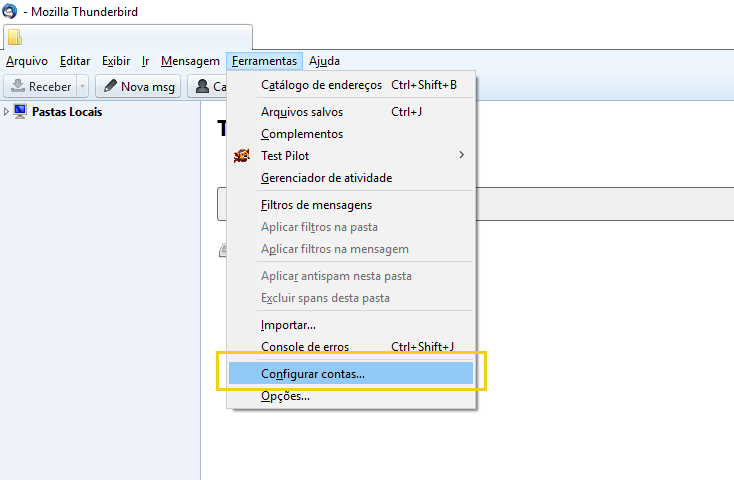Click the pencil icon on Nova msg
This screenshot has height=480, width=734.
[x=110, y=86]
